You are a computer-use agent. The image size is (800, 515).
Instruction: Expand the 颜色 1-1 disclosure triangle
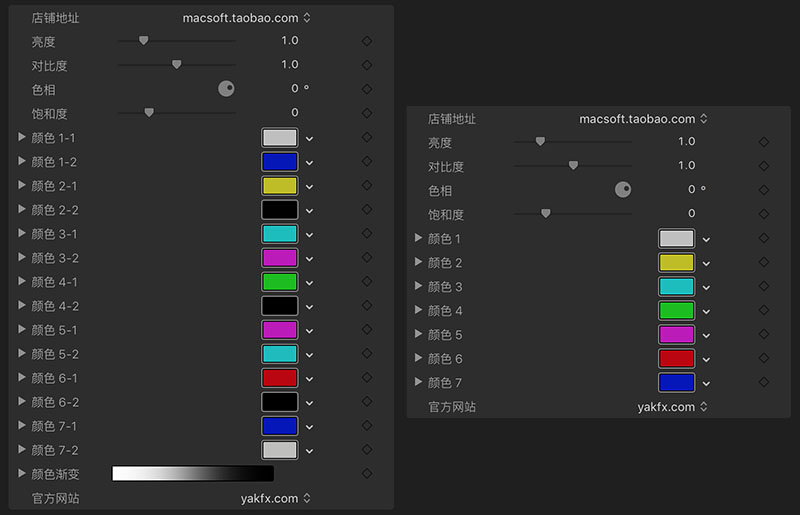click(21, 137)
